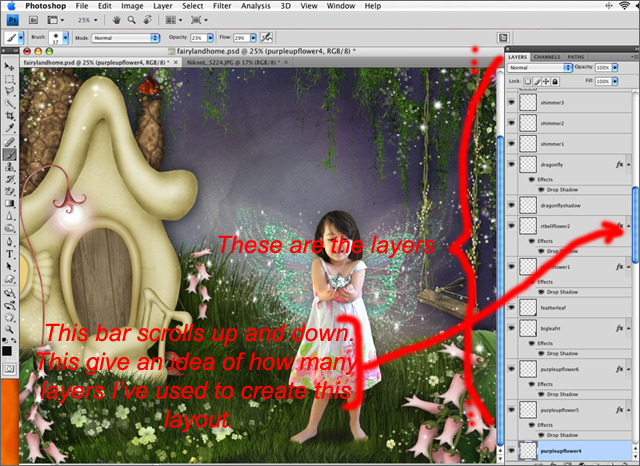The image size is (640, 466).
Task: Select the Rectangular Marquee tool
Action: 10,77
